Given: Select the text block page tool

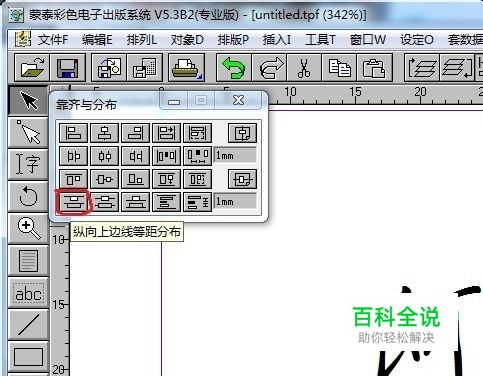Looking at the screenshot, I should 28,261.
